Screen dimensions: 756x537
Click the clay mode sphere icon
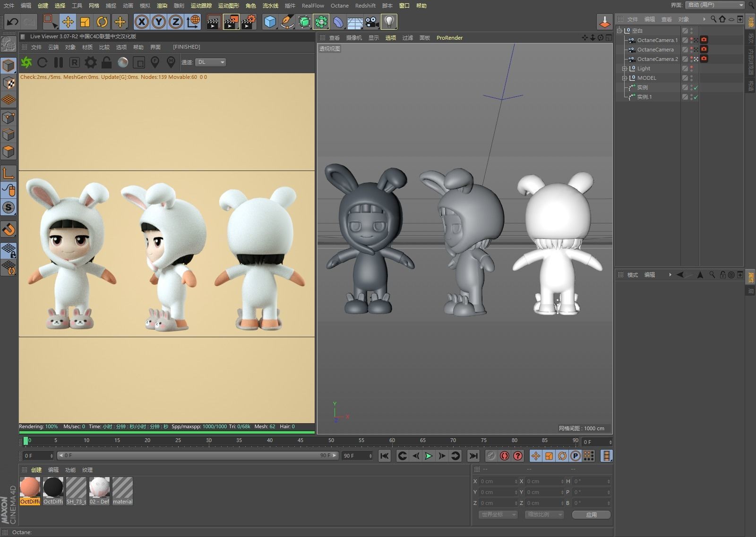(123, 62)
